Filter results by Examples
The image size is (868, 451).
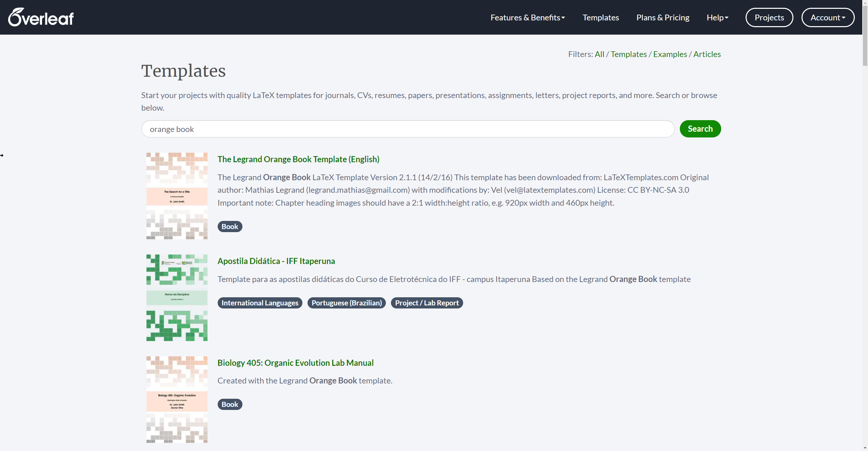(670, 54)
